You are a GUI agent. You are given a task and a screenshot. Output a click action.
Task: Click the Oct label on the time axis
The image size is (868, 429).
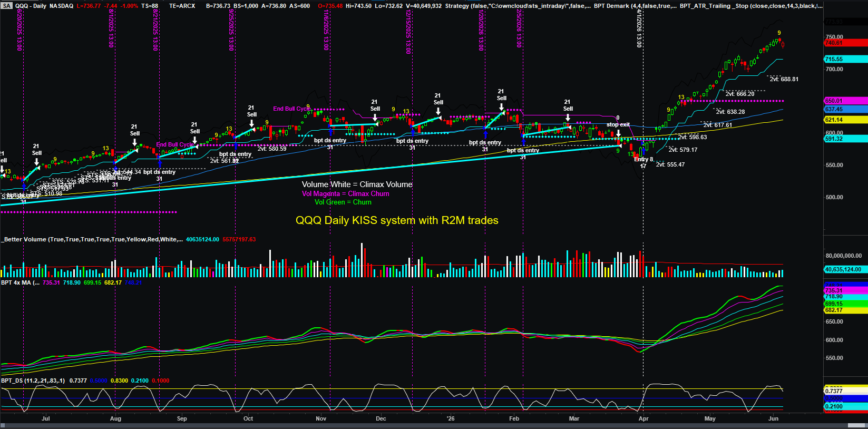(248, 418)
